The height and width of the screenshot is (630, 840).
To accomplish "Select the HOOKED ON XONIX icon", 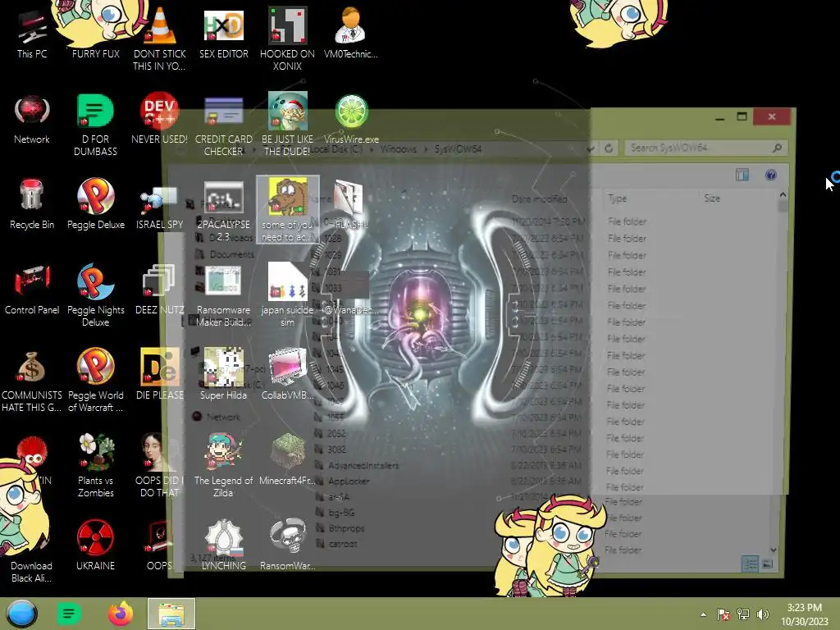I will 287,39.
